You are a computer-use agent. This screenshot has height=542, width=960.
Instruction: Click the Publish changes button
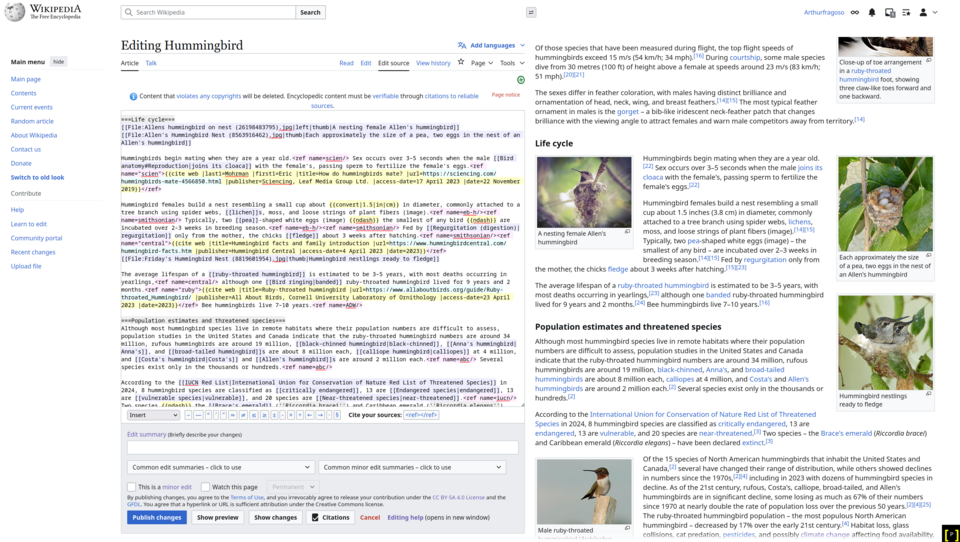pos(157,518)
